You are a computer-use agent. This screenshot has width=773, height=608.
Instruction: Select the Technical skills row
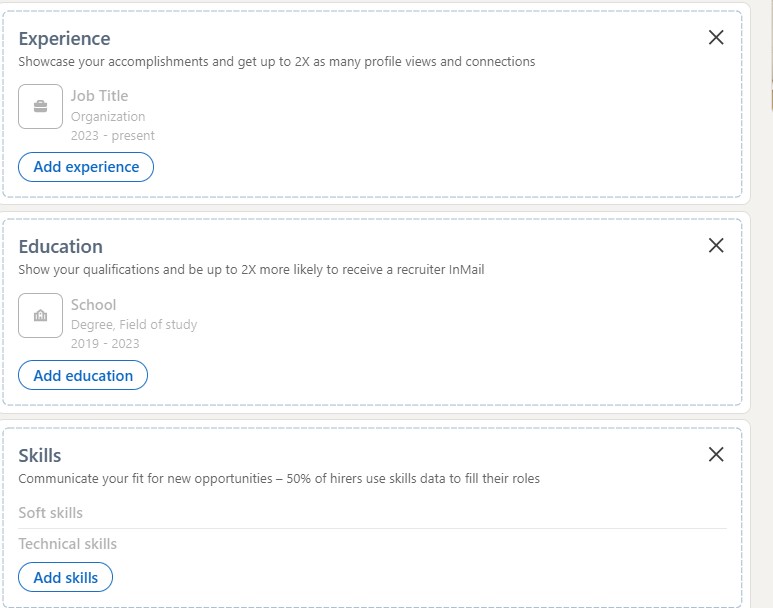(372, 544)
